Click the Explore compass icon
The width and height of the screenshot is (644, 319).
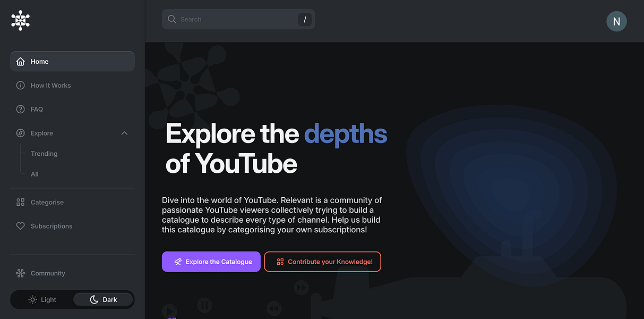tap(20, 133)
